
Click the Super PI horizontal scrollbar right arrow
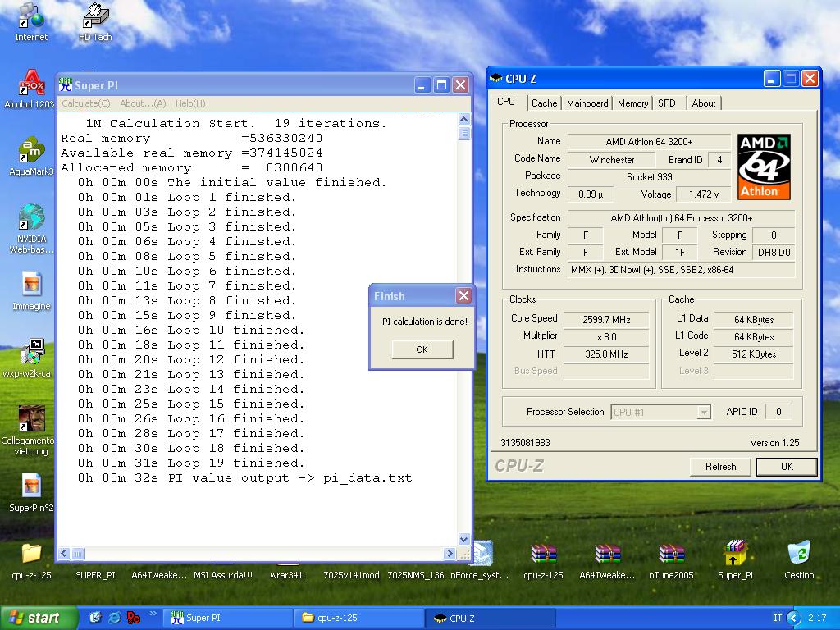tap(450, 554)
